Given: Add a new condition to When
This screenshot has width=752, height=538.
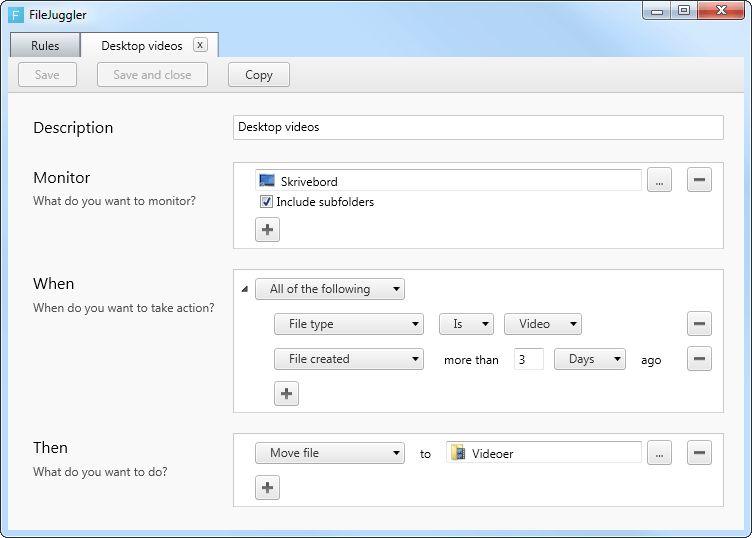Looking at the screenshot, I should 286,394.
